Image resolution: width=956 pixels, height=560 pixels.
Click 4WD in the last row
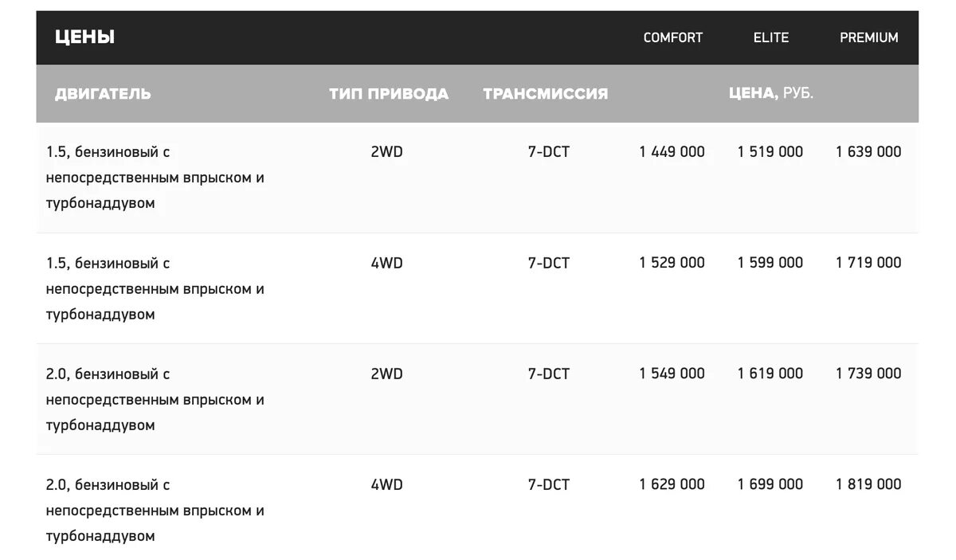pos(387,484)
